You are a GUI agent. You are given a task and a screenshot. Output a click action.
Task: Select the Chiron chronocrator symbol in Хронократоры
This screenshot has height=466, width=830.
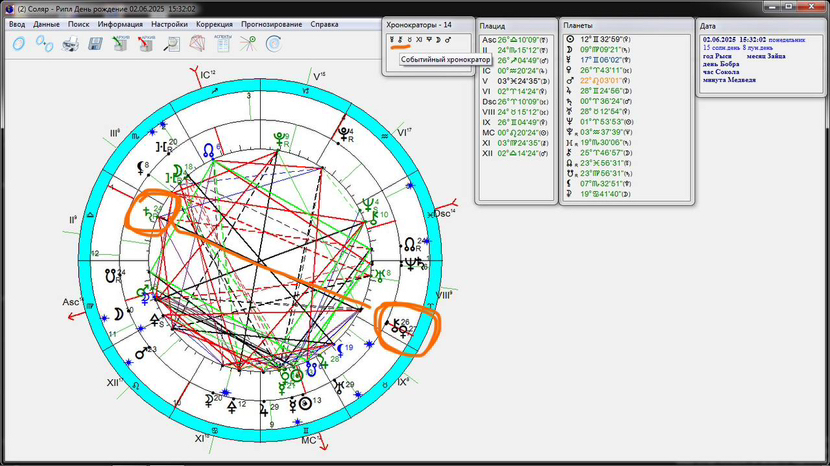tap(400, 40)
